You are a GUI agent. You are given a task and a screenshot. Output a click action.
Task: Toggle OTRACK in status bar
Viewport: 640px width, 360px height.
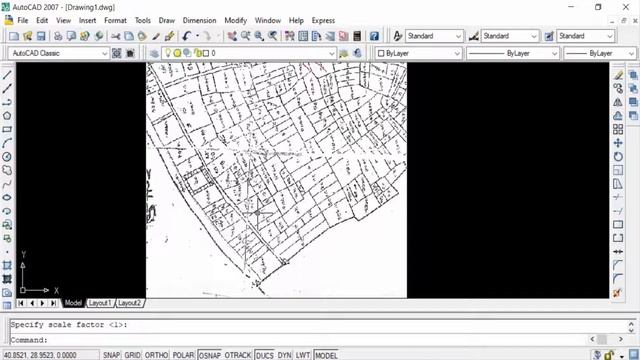point(238,355)
